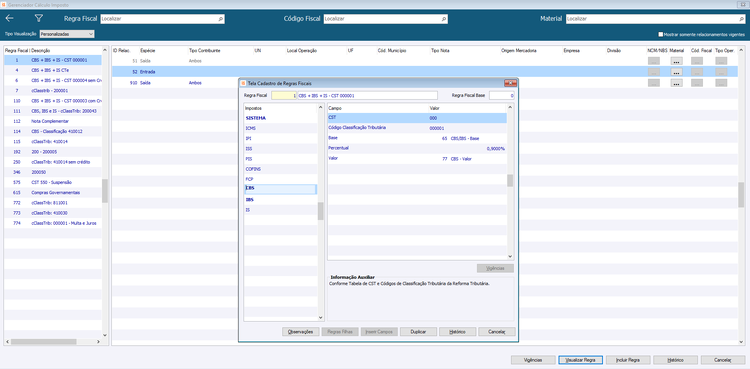Click Visualizar Regra button at bottom

tap(580, 360)
